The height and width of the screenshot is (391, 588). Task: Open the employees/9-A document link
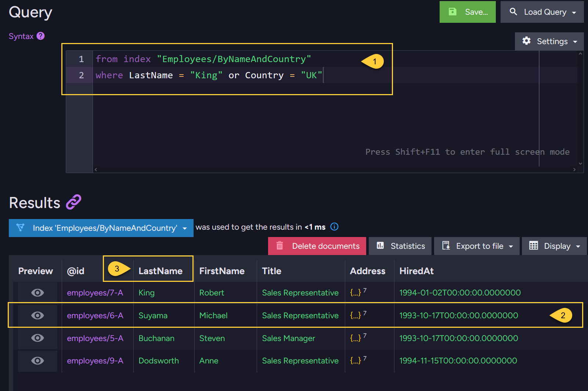click(x=95, y=361)
